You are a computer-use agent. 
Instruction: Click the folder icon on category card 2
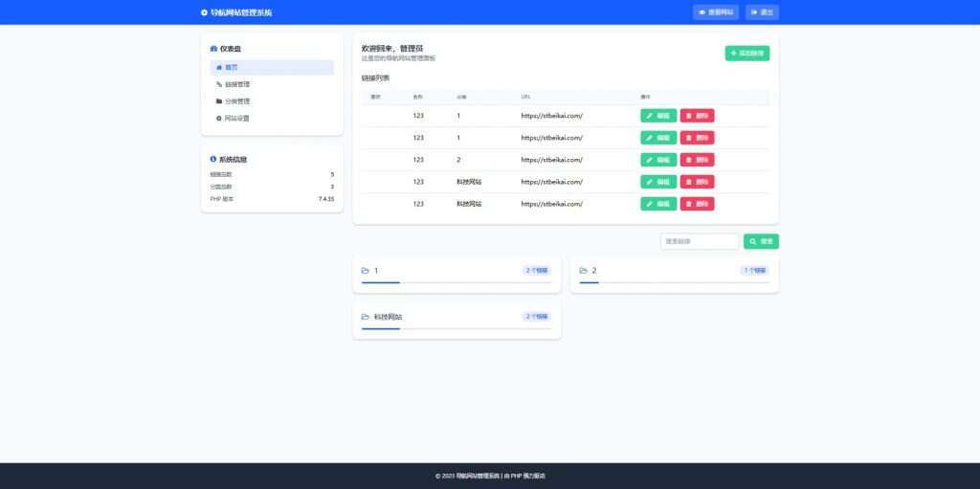[583, 271]
